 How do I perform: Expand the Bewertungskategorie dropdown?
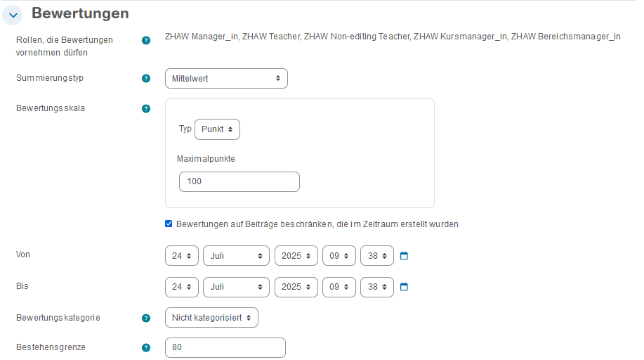tap(211, 318)
